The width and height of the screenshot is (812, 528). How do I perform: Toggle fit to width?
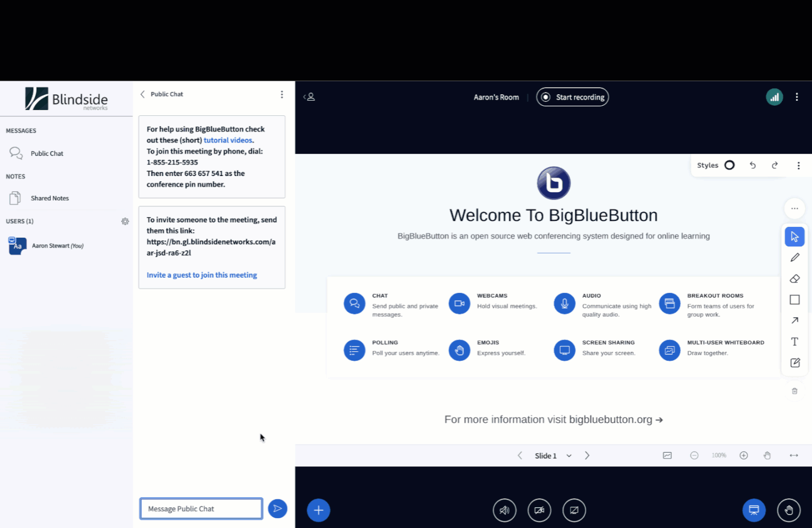pyautogui.click(x=794, y=455)
